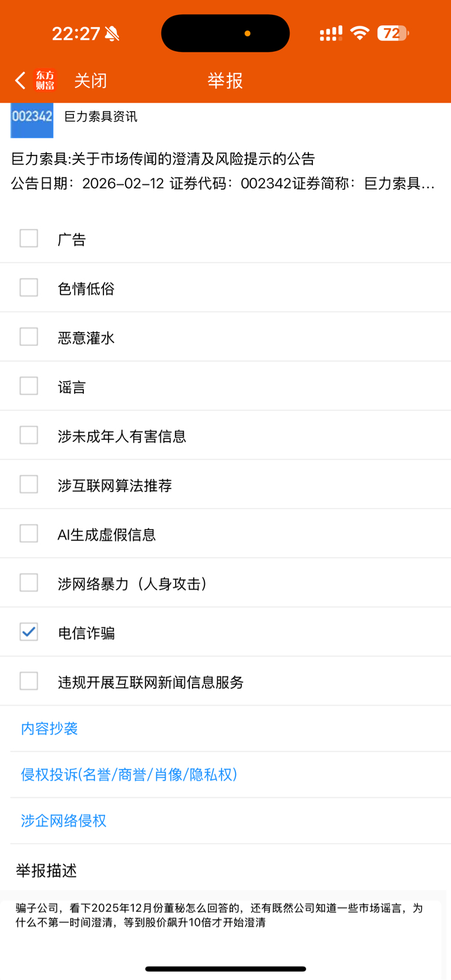The image size is (451, 980).
Task: Check 涉未成年人有害信息 option
Action: pyautogui.click(x=29, y=436)
